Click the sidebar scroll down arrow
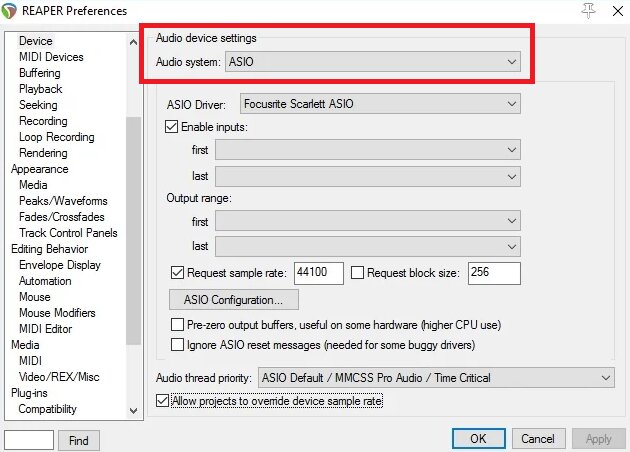Screen dimensions: 630x452 click(x=133, y=411)
